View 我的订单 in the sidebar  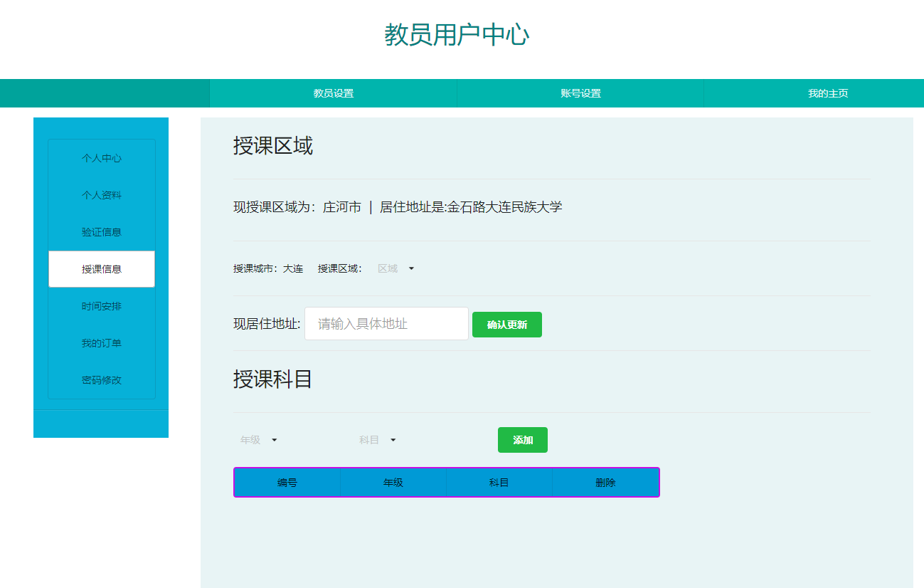click(101, 343)
